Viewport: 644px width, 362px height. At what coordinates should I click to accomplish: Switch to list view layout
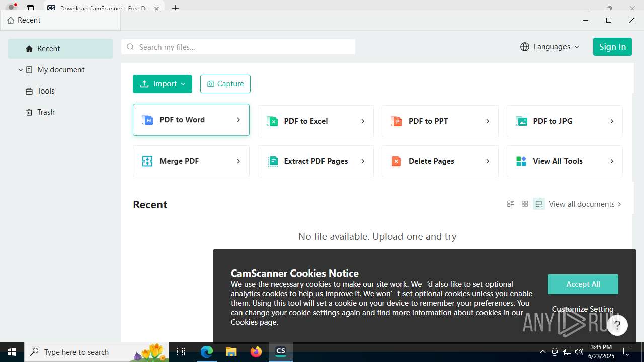point(511,204)
